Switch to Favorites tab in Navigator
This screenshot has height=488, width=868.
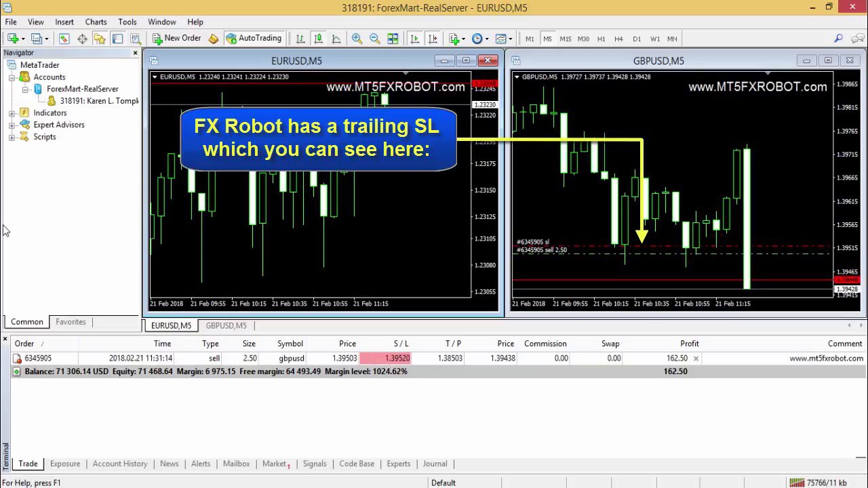(x=71, y=322)
